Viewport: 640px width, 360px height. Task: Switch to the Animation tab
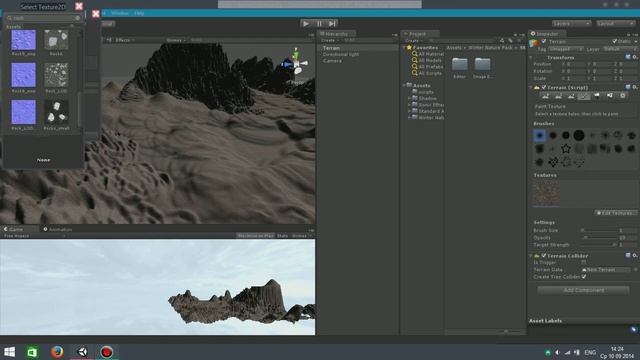click(x=58, y=229)
